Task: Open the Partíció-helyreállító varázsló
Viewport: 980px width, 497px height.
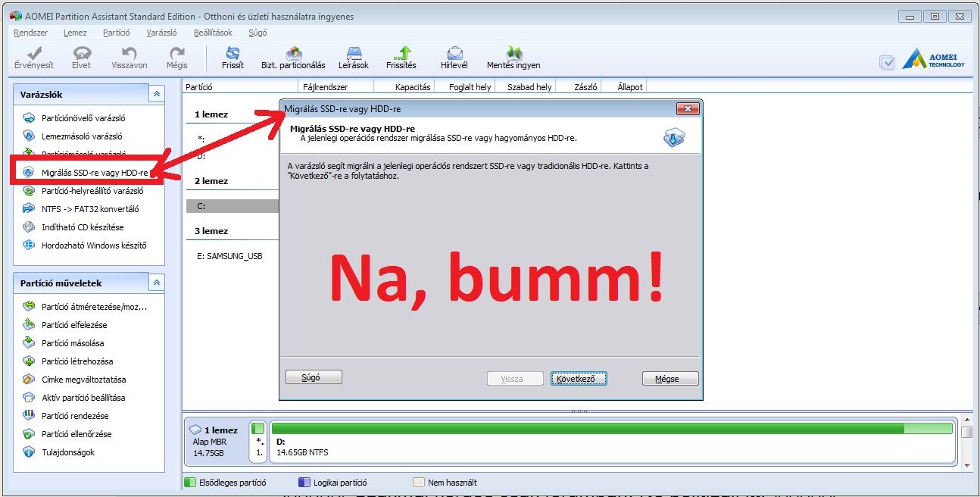Action: (83, 191)
